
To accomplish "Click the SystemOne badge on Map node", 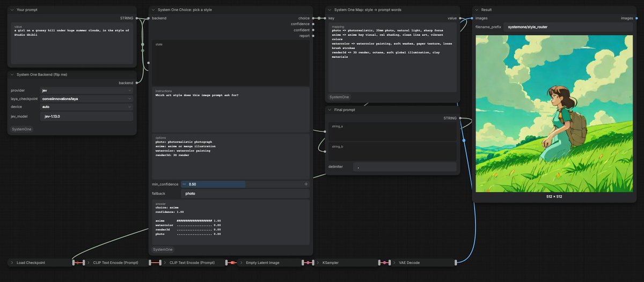I will coord(339,97).
